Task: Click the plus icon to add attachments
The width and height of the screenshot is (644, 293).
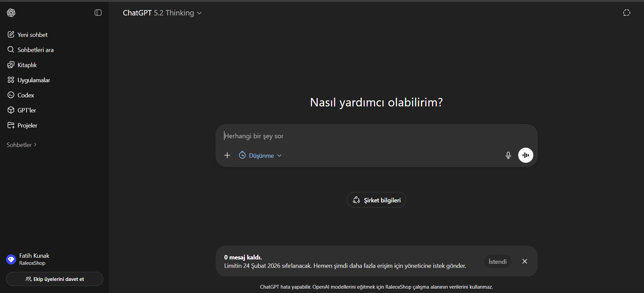Action: (227, 155)
